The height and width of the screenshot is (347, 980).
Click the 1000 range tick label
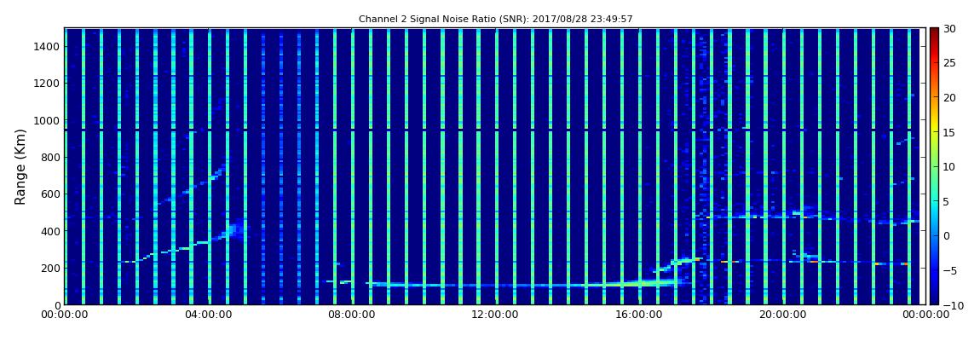47,120
